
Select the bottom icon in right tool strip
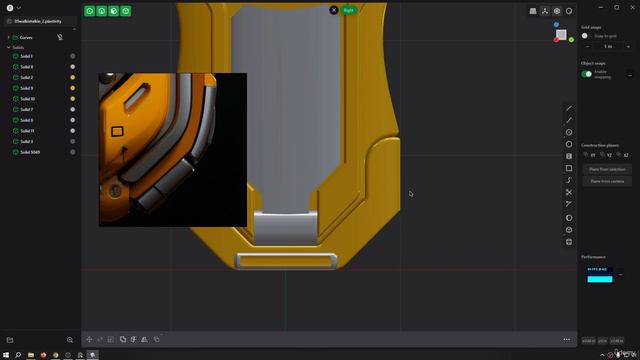pyautogui.click(x=569, y=242)
